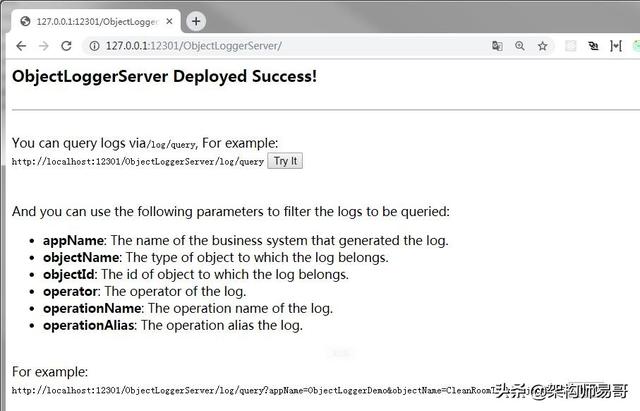
Task: Open the site info icon in address bar
Action: tap(94, 46)
